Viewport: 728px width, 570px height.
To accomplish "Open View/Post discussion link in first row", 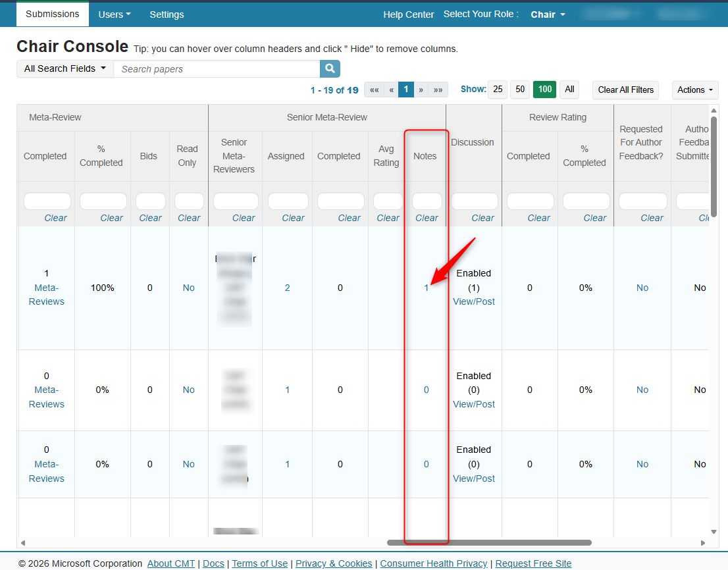I will coord(474,301).
